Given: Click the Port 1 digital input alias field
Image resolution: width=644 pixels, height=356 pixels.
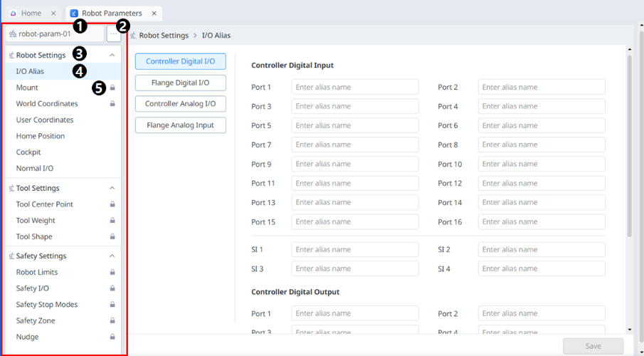Looking at the screenshot, I should tap(354, 87).
